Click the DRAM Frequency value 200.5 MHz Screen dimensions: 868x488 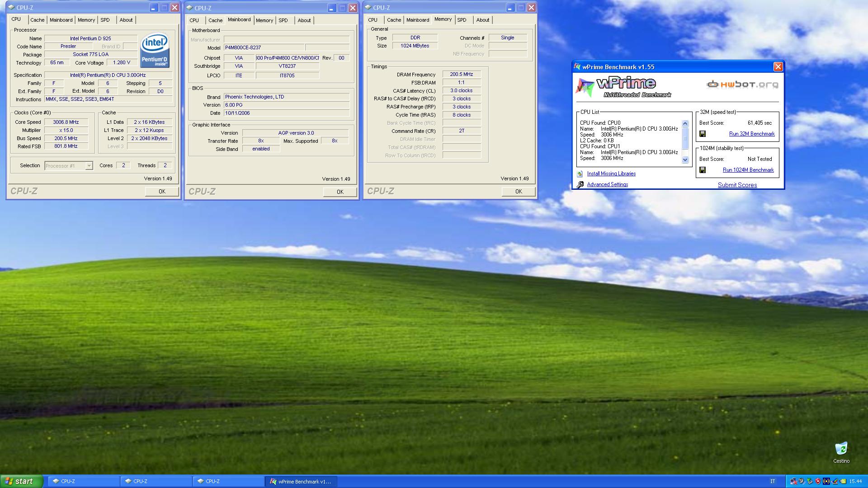click(462, 74)
